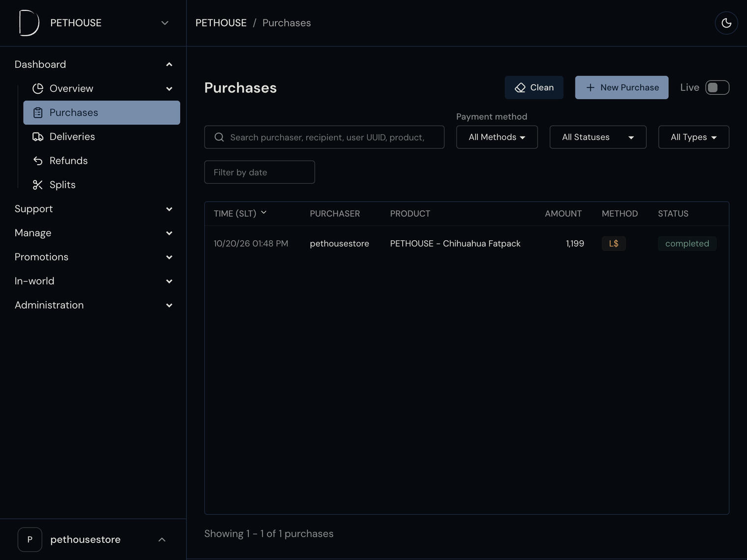
Task: Expand the Support section
Action: click(169, 209)
